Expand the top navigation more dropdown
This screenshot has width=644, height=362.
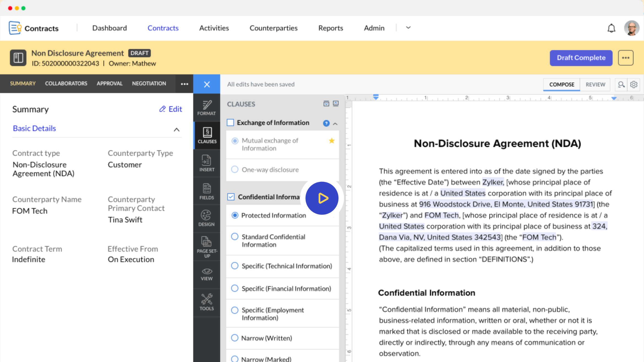pos(408,28)
